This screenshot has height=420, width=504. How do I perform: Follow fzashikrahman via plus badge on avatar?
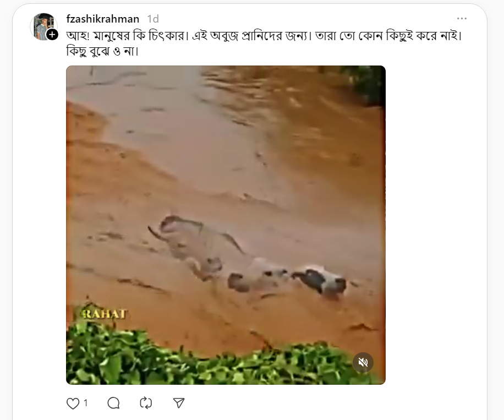tap(52, 35)
